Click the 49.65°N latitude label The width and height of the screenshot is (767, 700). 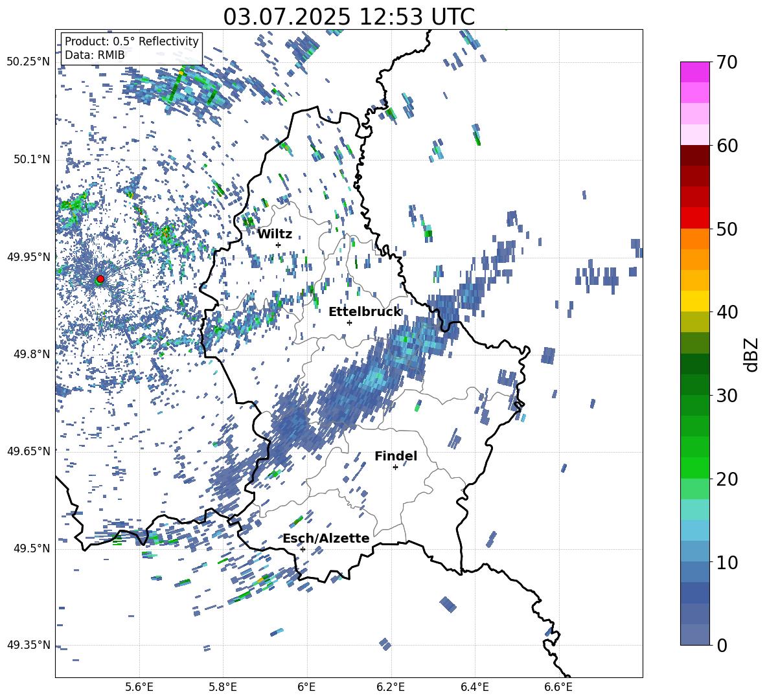coord(29,451)
